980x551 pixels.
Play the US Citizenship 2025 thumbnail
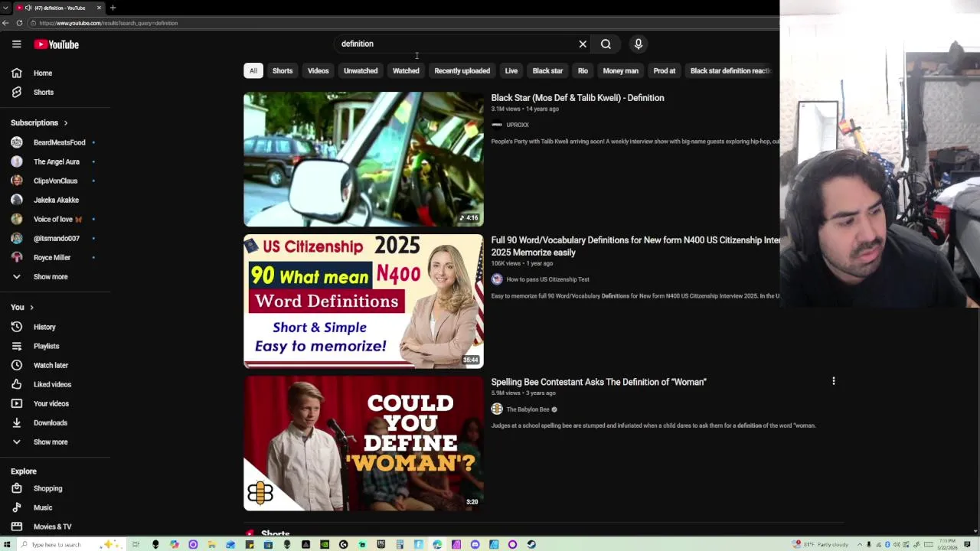[x=364, y=302]
